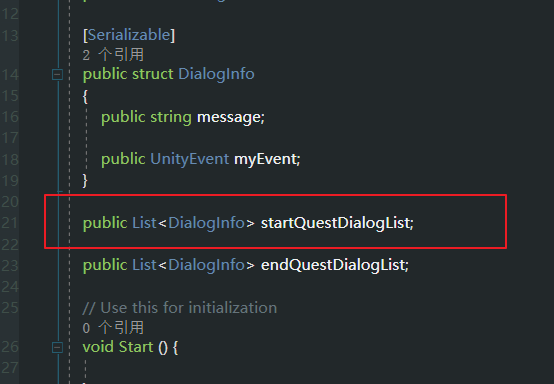The height and width of the screenshot is (384, 554).
Task: Click the string keyword on line 16
Action: (x=171, y=117)
